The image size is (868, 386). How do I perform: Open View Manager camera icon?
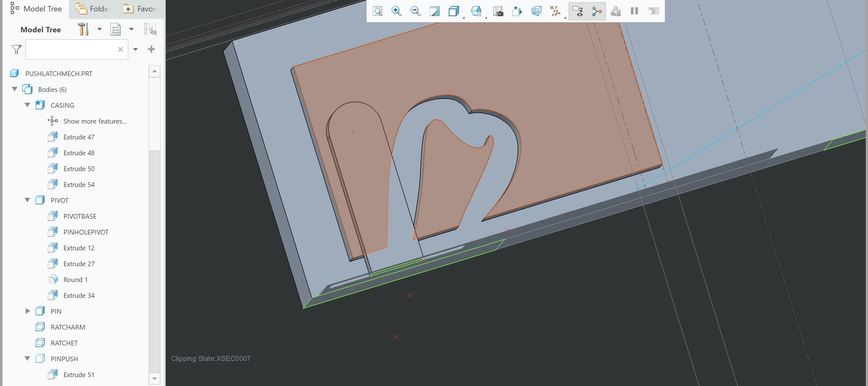tap(498, 11)
